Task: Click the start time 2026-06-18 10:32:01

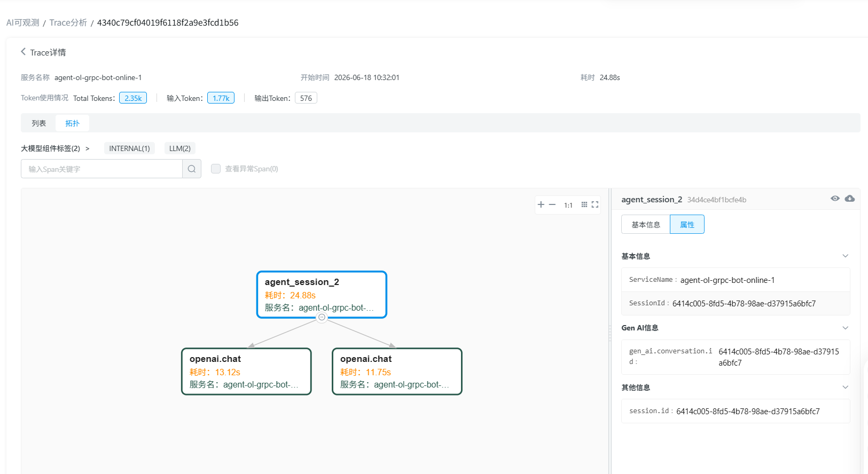Action: click(x=367, y=77)
